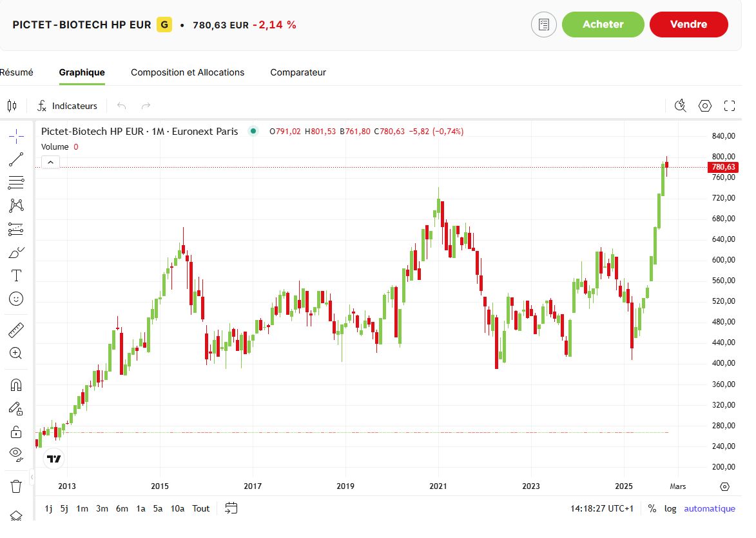The image size is (756, 538).
Task: Open chart fullscreen mode
Action: click(730, 106)
